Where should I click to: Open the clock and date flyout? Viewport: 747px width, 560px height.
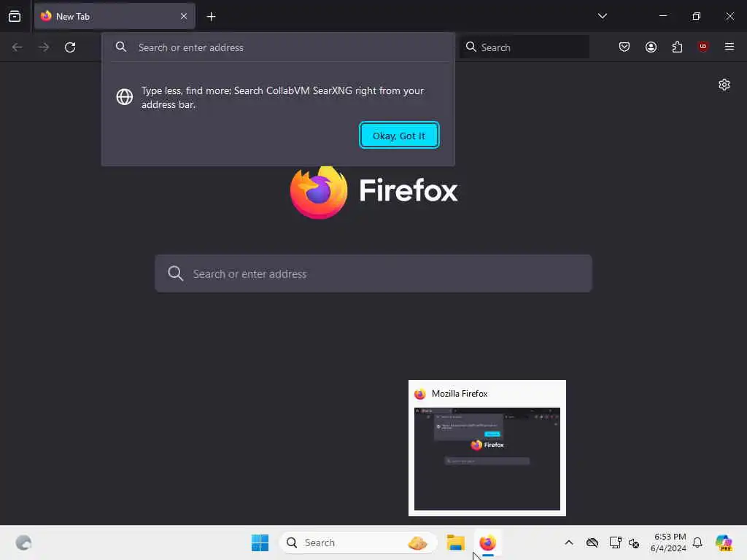point(668,542)
